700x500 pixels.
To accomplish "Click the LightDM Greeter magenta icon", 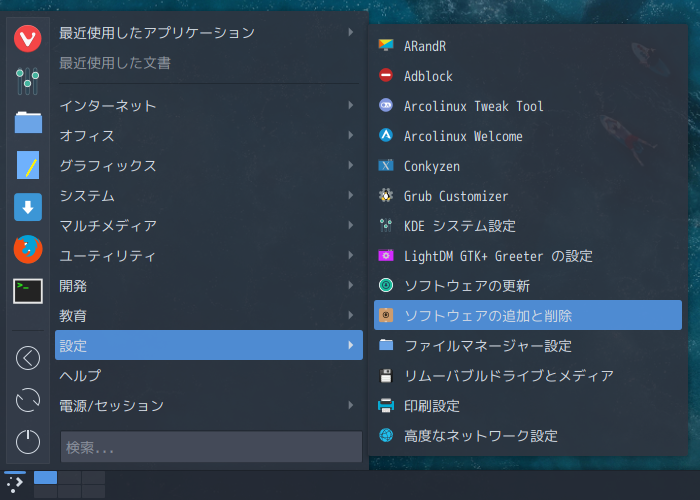I will [x=386, y=255].
